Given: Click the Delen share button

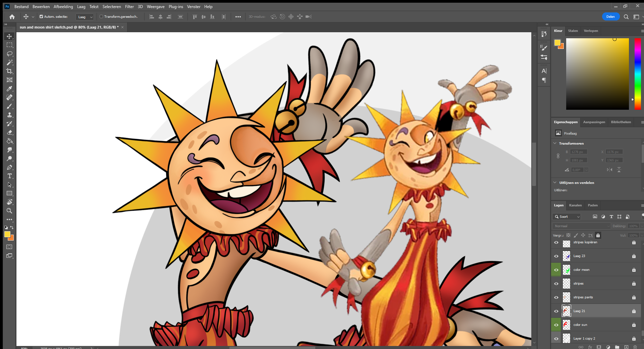Looking at the screenshot, I should click(610, 17).
